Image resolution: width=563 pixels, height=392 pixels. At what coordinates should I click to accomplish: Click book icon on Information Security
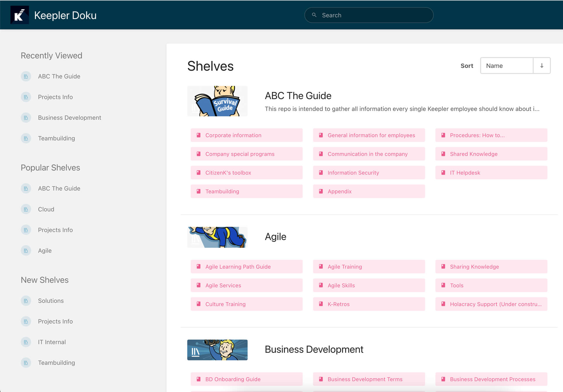(321, 173)
